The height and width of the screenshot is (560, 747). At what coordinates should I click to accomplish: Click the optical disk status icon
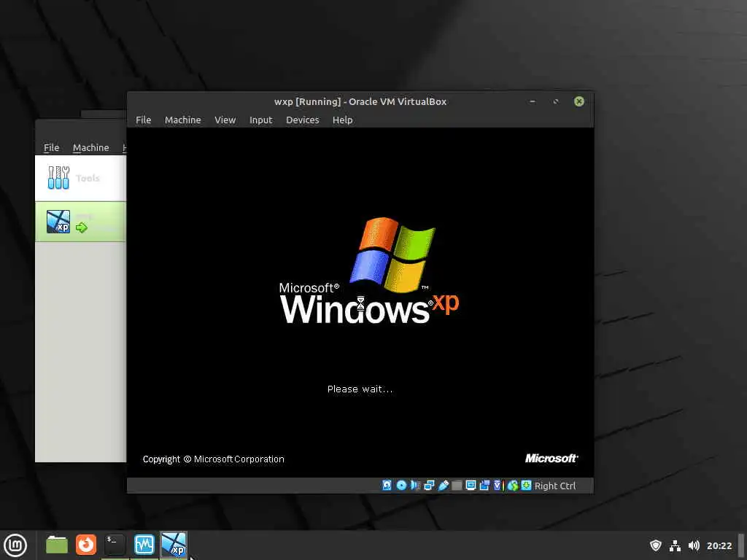coord(402,485)
